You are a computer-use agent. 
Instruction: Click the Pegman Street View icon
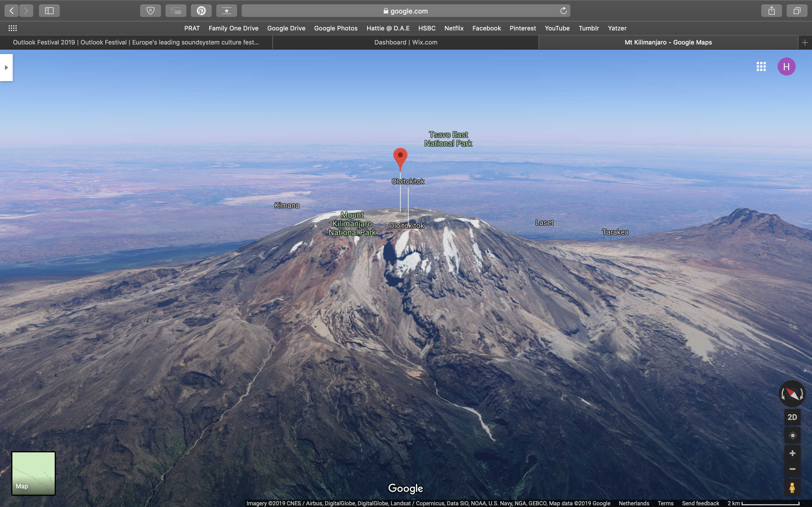click(x=792, y=488)
